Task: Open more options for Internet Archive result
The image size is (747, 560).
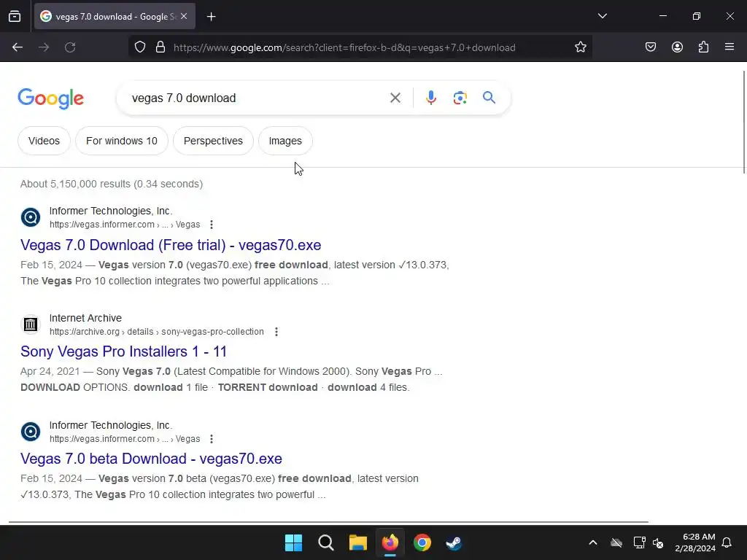Action: pyautogui.click(x=276, y=332)
